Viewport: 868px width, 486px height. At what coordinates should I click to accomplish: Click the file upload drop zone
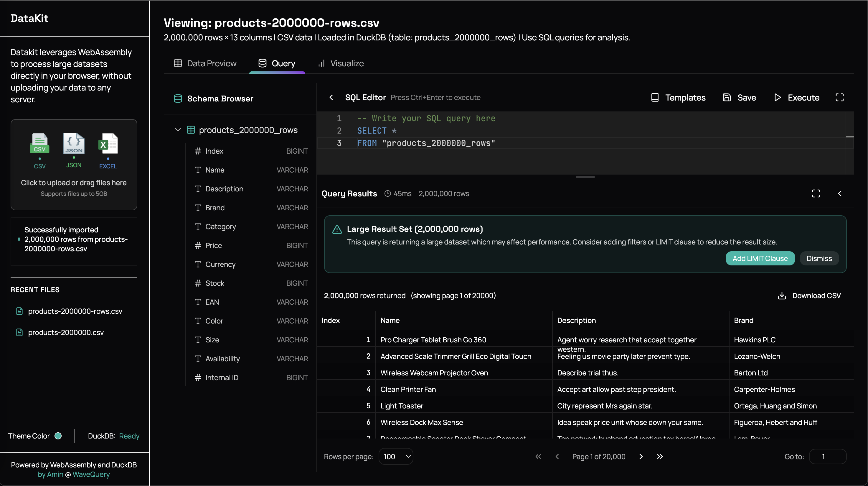[74, 165]
